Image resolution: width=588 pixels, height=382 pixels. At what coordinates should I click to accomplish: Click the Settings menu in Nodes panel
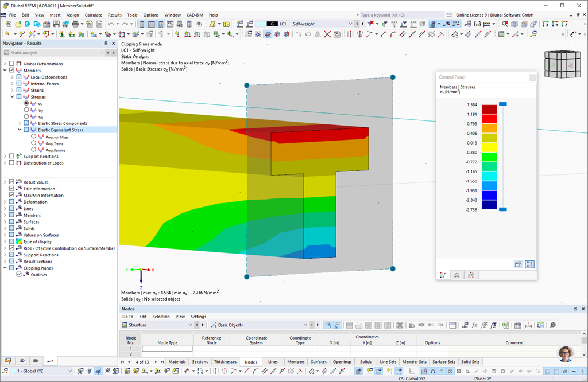(198, 317)
